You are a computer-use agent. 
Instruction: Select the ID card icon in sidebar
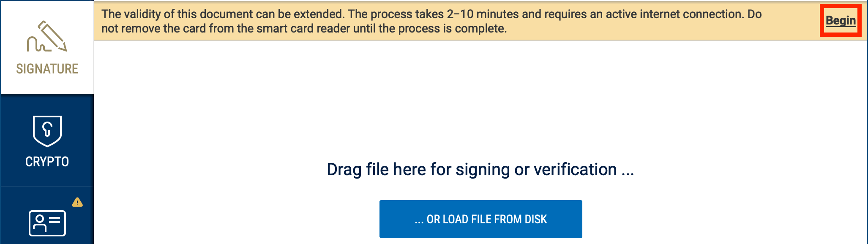tap(47, 223)
